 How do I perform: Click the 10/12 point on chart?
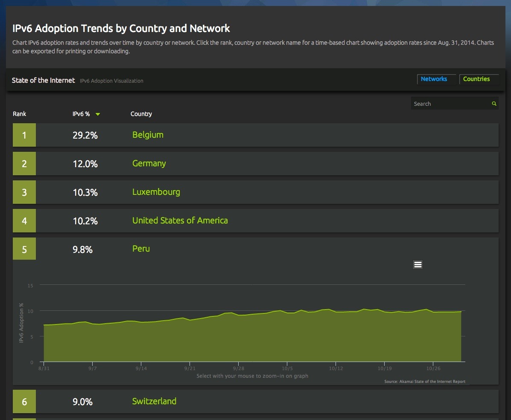(336, 311)
